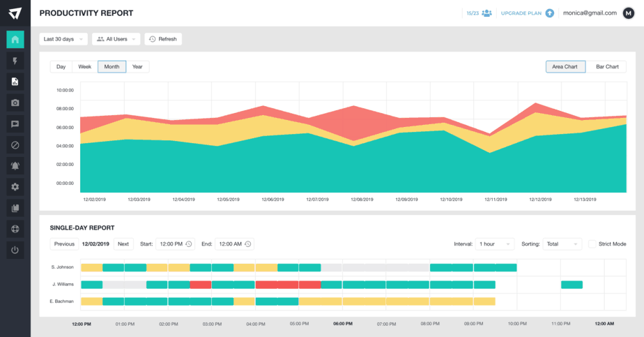Click the Refresh button
The image size is (644, 337).
click(x=163, y=39)
